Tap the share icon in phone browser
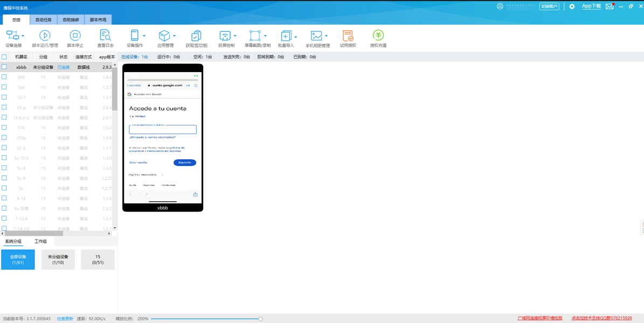Viewport: 644px width, 323px height. click(x=196, y=194)
